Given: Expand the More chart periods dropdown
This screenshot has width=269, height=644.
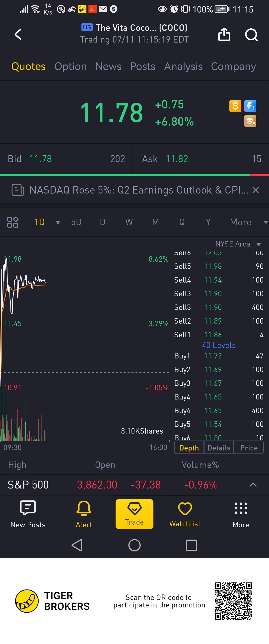Looking at the screenshot, I should (x=265, y=222).
